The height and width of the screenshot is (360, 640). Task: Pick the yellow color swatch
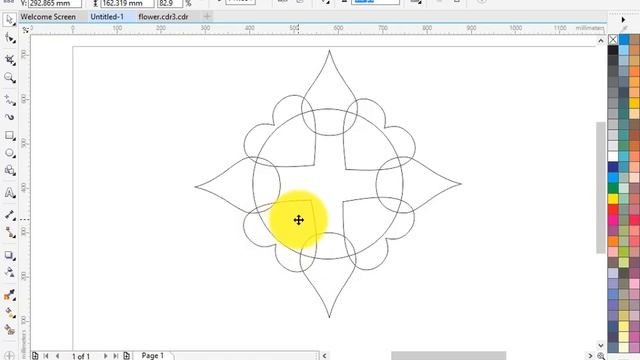point(613,199)
